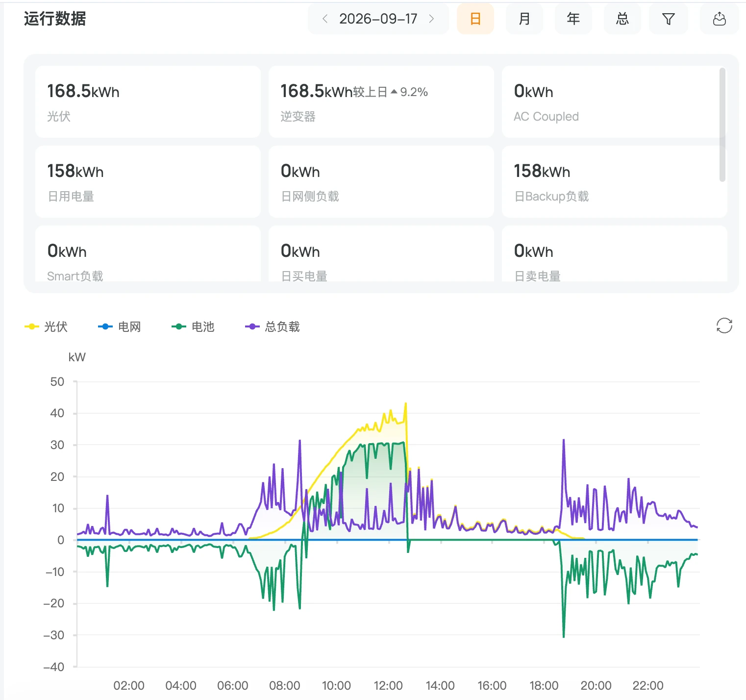The height and width of the screenshot is (700, 746).
Task: Click the 较上日 9.2% change indicator
Action: click(391, 92)
